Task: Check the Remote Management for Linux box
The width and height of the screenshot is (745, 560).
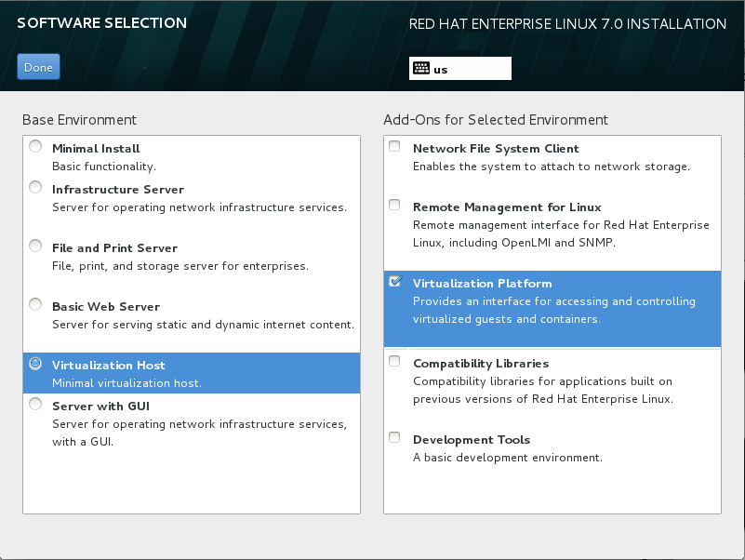Action: pyautogui.click(x=395, y=206)
